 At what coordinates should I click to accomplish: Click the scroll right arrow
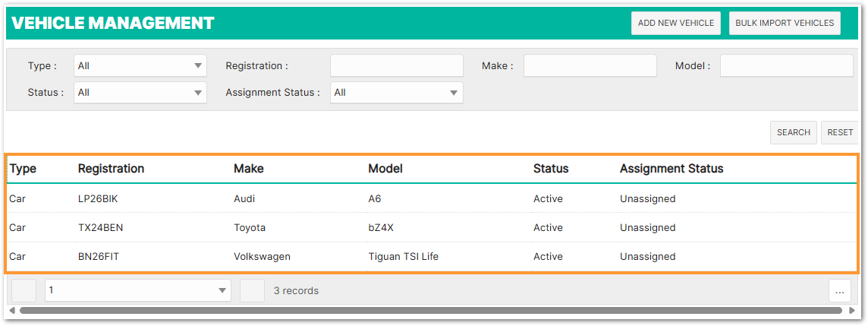pyautogui.click(x=852, y=311)
